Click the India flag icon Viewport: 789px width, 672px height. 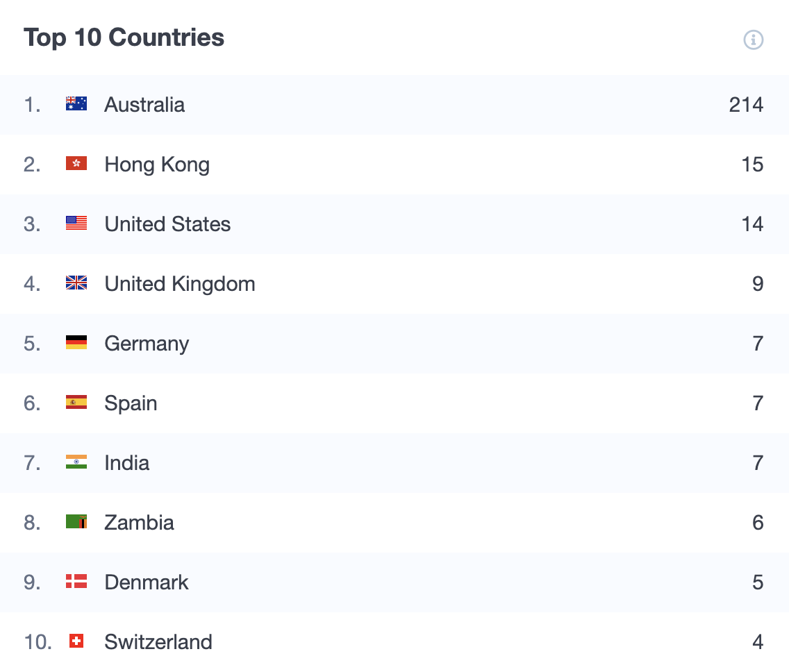click(x=76, y=462)
